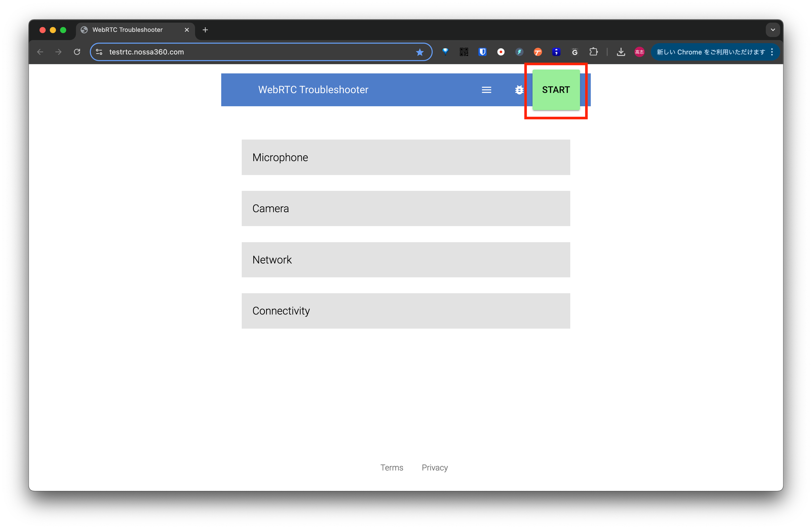Reload the page

(77, 52)
